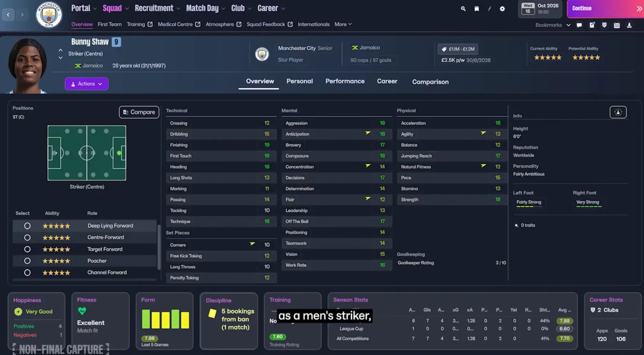Open the chat messages icon under Bookmarks
This screenshot has width=644, height=355.
click(579, 25)
